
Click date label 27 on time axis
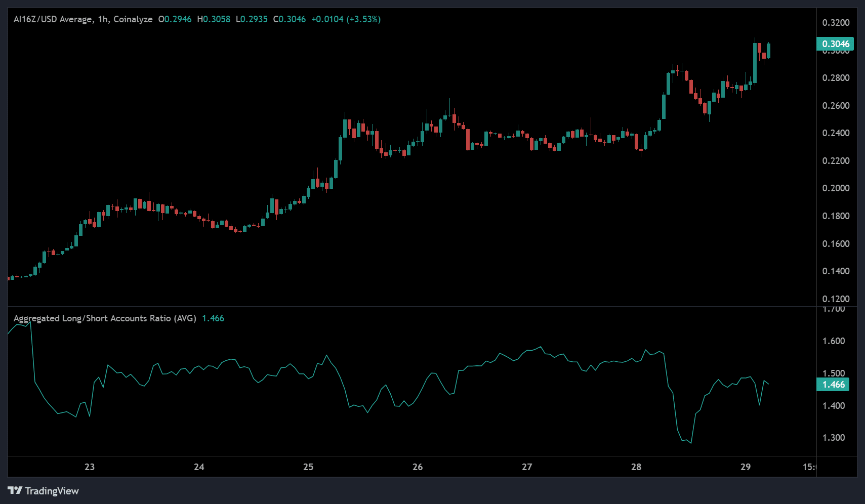pyautogui.click(x=527, y=467)
